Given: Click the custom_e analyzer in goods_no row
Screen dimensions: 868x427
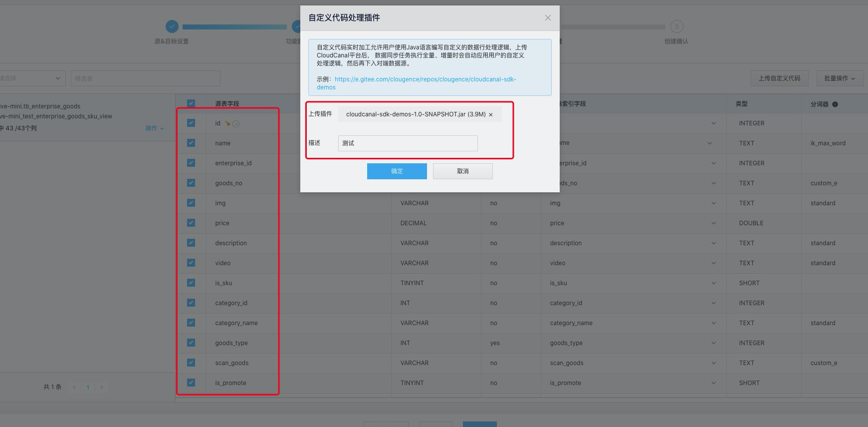Looking at the screenshot, I should pyautogui.click(x=824, y=183).
